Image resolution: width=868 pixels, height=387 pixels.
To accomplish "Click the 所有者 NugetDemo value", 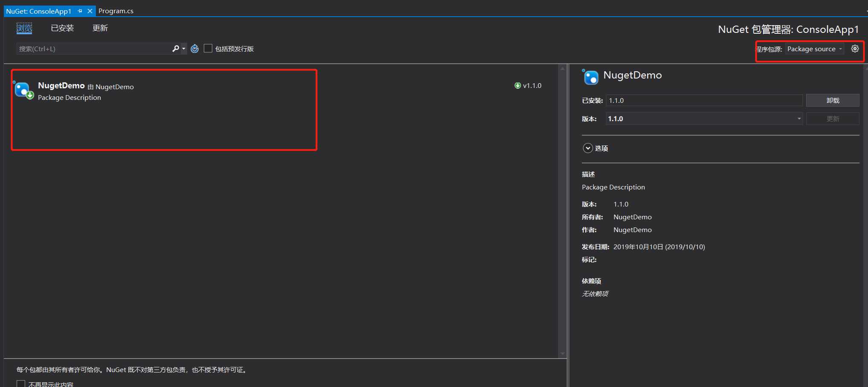I will click(x=633, y=217).
